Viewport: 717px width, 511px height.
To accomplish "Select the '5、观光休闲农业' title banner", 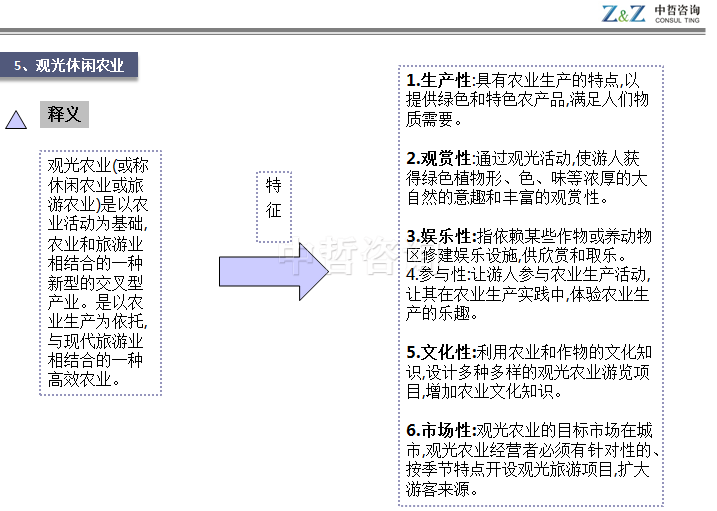I will (x=69, y=65).
